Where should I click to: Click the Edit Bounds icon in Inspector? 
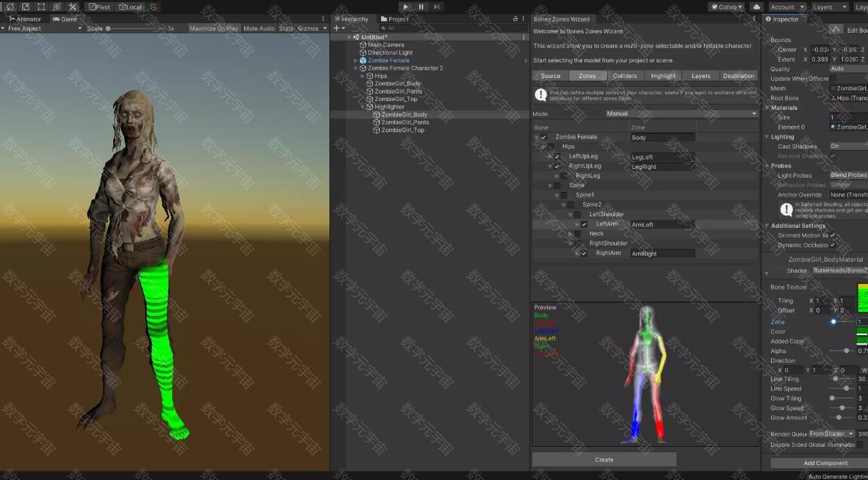tap(835, 30)
